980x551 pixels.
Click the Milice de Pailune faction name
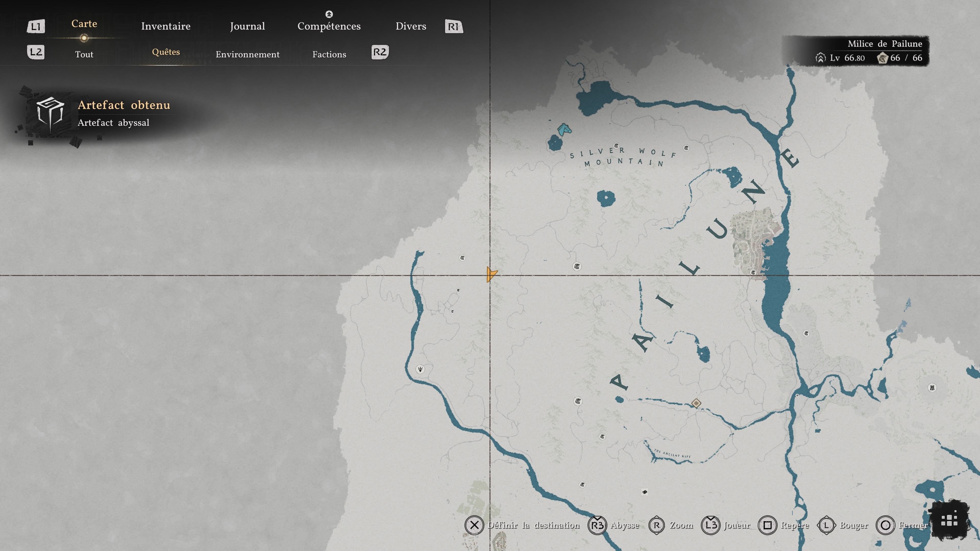[885, 44]
